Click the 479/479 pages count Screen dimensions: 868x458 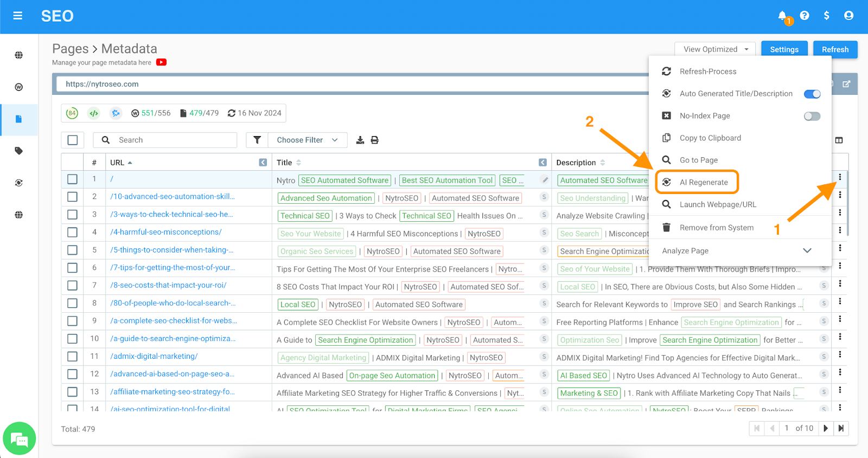pyautogui.click(x=199, y=113)
